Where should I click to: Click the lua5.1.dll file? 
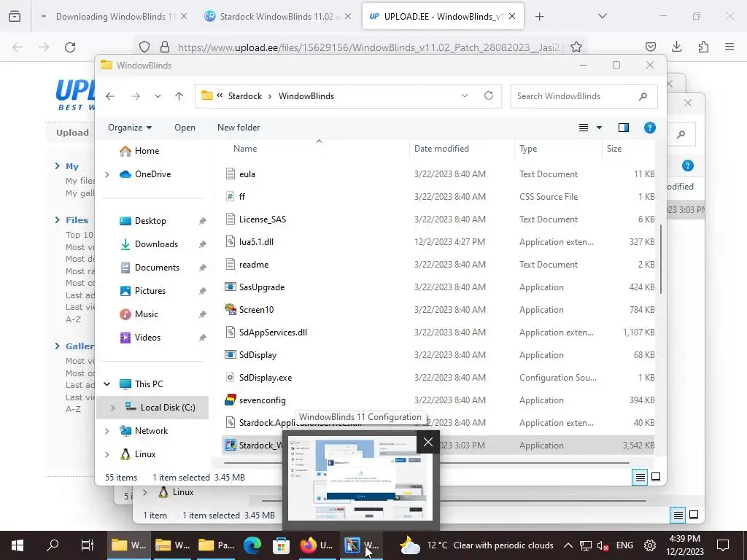[256, 242]
